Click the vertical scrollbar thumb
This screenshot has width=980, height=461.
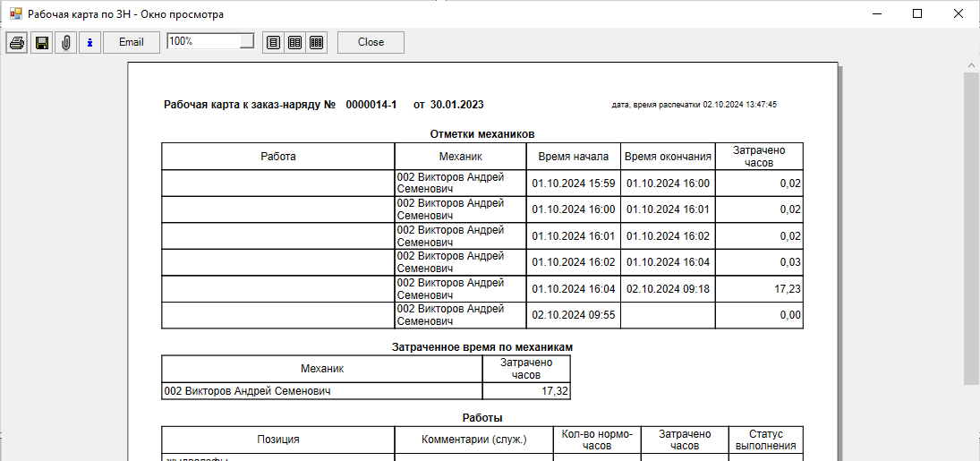pos(971,228)
